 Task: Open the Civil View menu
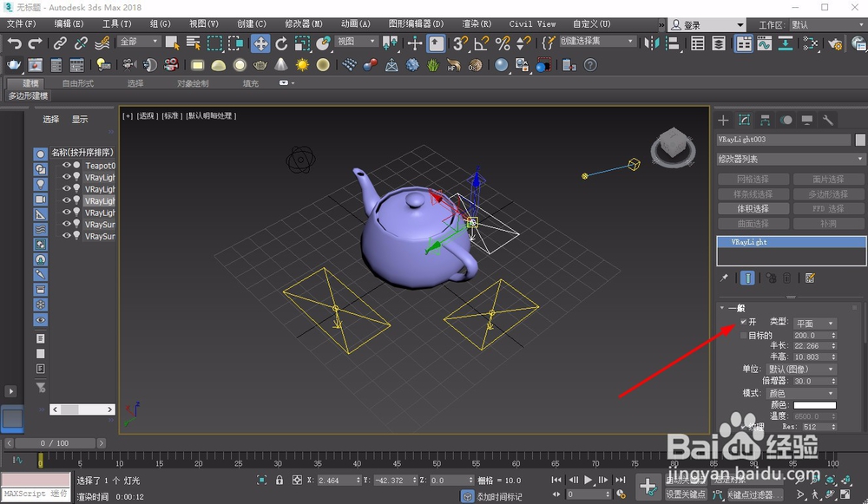click(x=533, y=23)
